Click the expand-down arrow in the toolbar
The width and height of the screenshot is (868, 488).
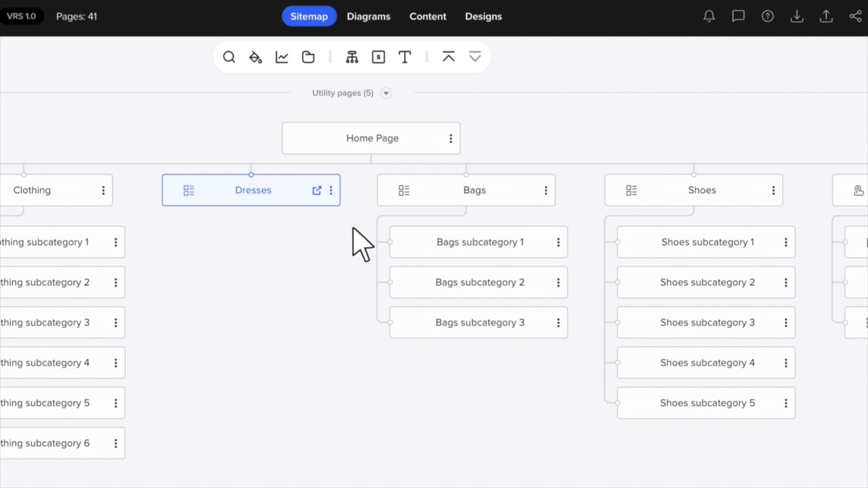pyautogui.click(x=475, y=57)
